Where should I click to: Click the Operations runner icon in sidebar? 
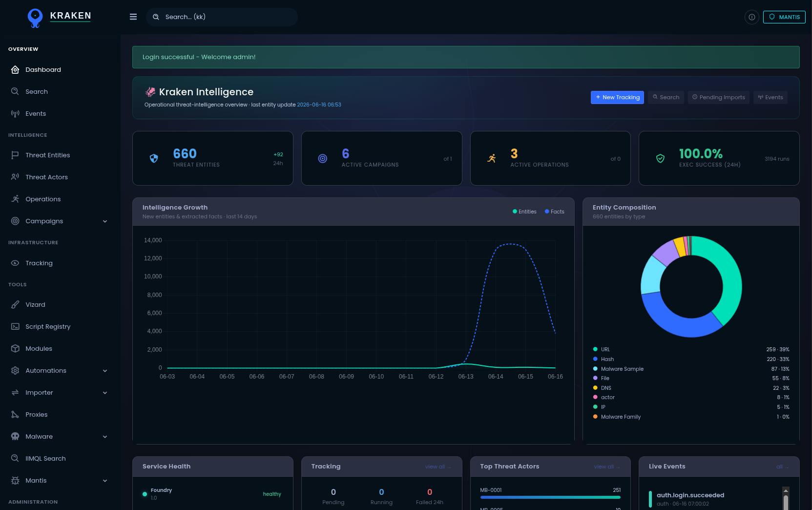tap(15, 199)
